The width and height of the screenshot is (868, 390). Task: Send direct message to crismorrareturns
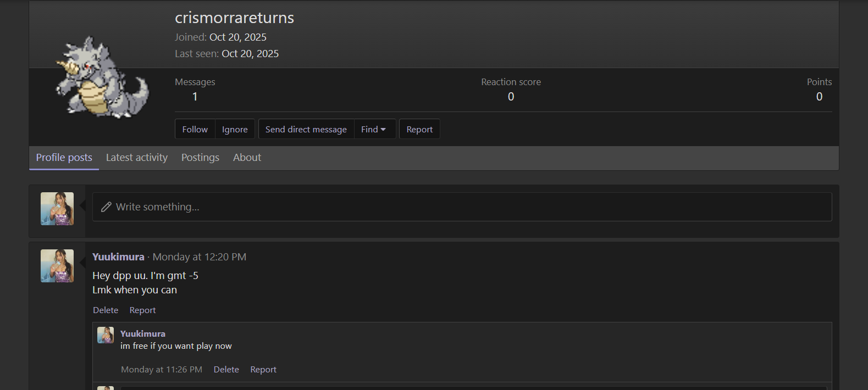[306, 129]
